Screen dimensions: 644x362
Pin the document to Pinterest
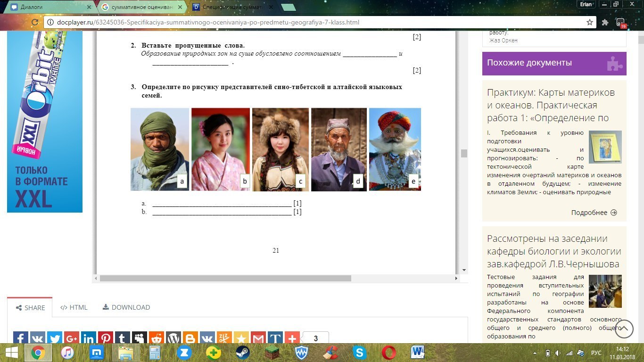(x=106, y=338)
